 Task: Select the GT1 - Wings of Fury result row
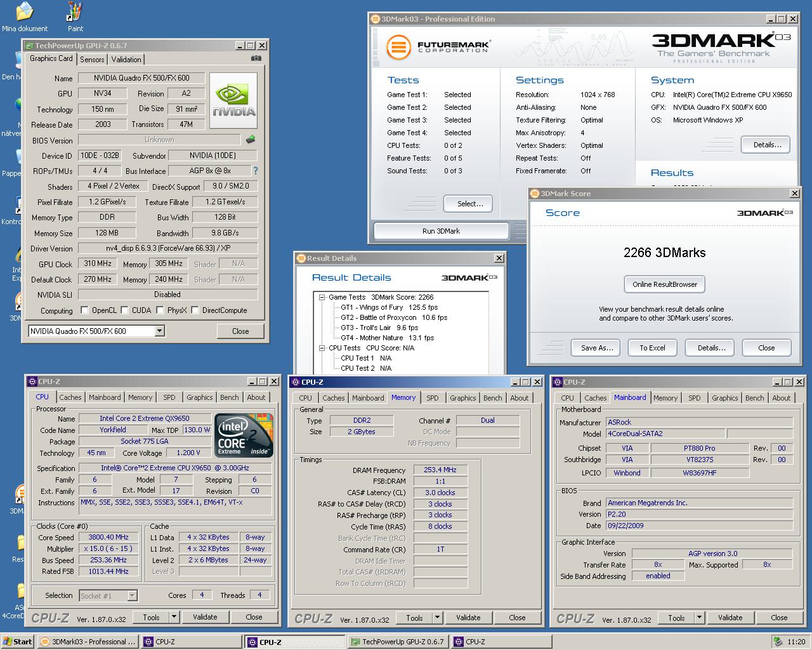click(389, 307)
